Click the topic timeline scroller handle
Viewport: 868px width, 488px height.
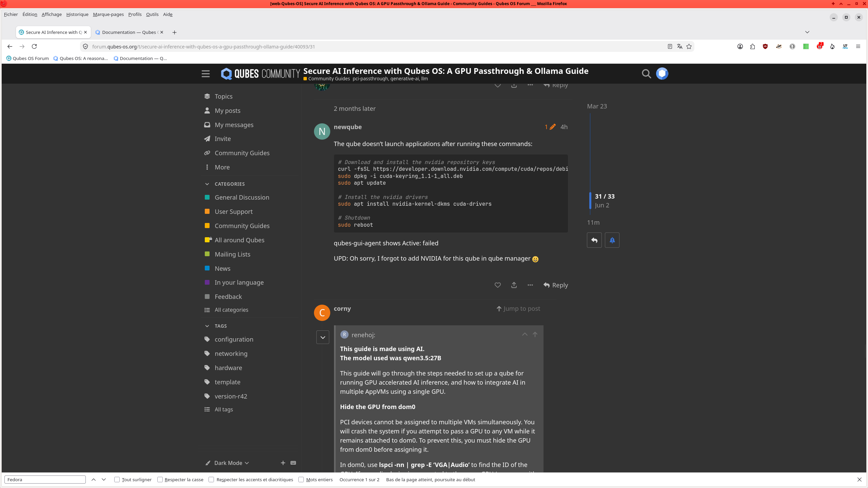click(590, 201)
